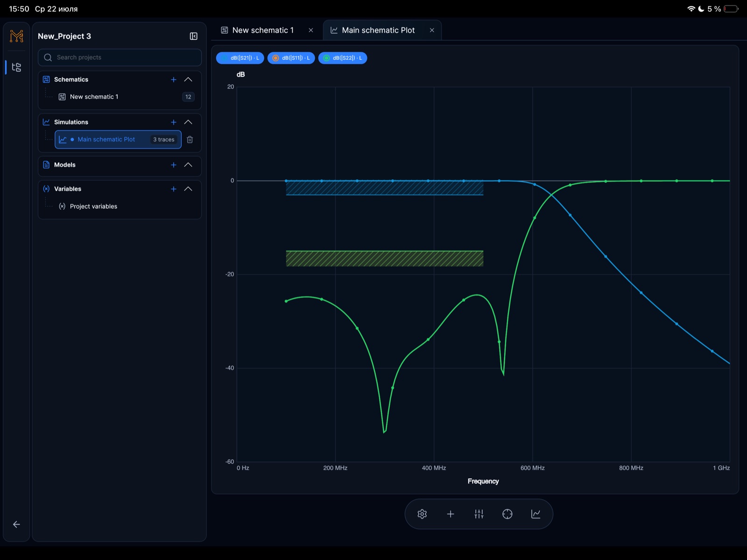Viewport: 747px width, 560px height.
Task: Activate crosshair marker tool
Action: (507, 514)
